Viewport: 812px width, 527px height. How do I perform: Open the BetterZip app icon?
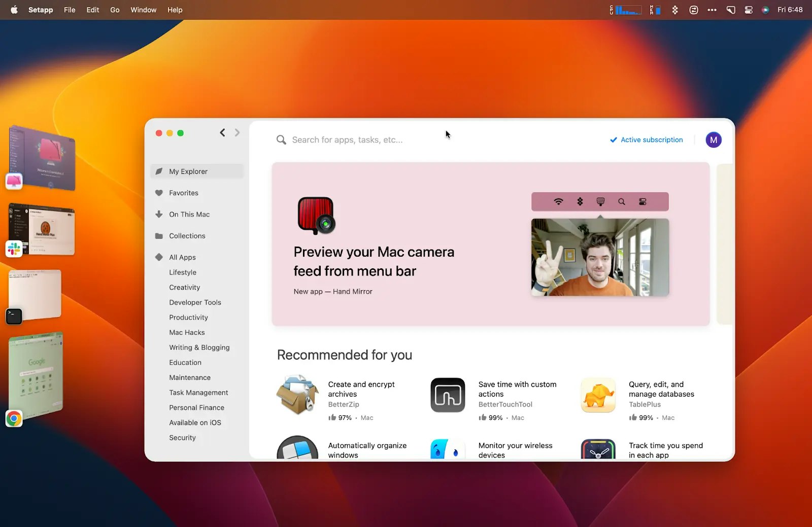pyautogui.click(x=297, y=395)
